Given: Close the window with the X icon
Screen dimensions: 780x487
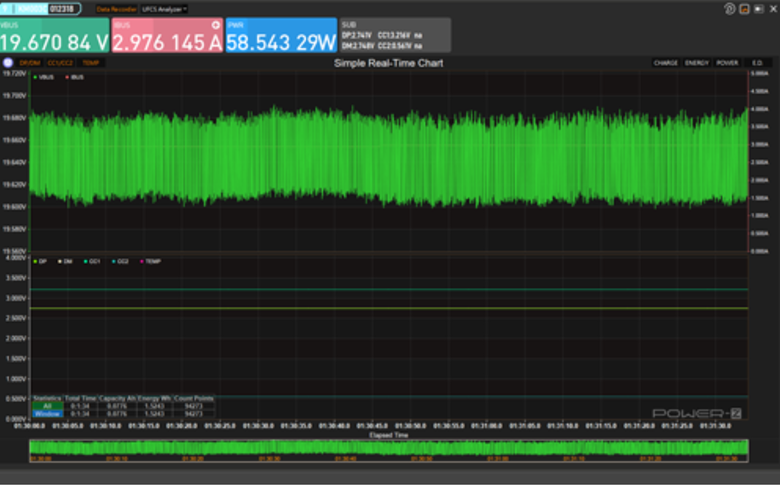Looking at the screenshot, I should pos(774,9).
